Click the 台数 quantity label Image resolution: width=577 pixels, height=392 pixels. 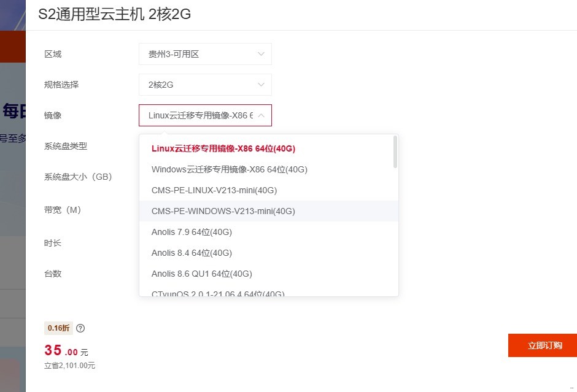(x=53, y=274)
